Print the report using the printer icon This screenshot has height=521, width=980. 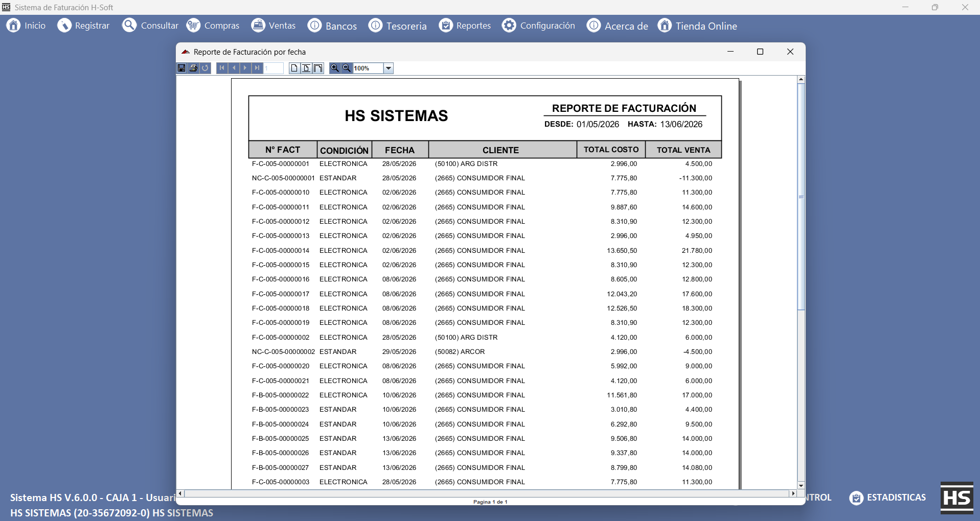tap(193, 68)
